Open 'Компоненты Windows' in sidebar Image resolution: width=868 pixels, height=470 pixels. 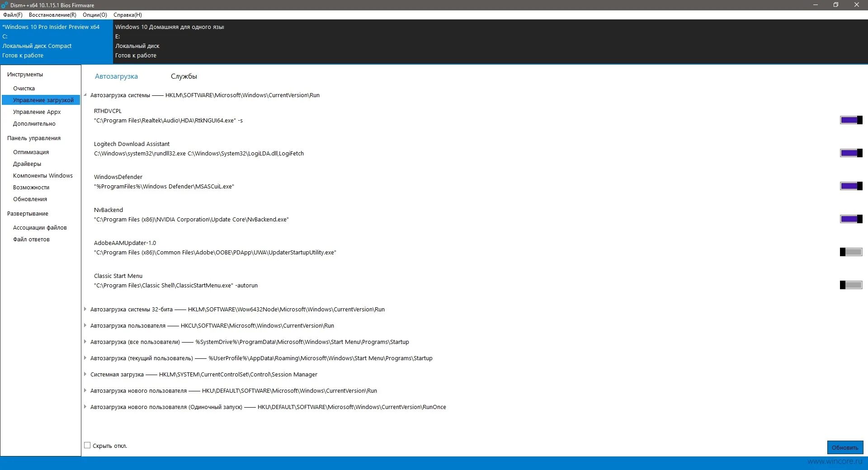[43, 176]
